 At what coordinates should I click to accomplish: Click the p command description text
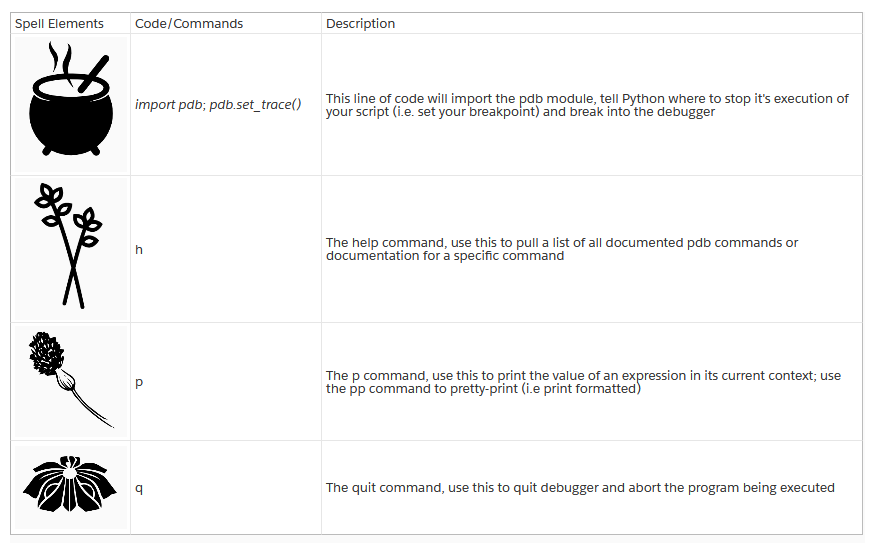(x=583, y=382)
